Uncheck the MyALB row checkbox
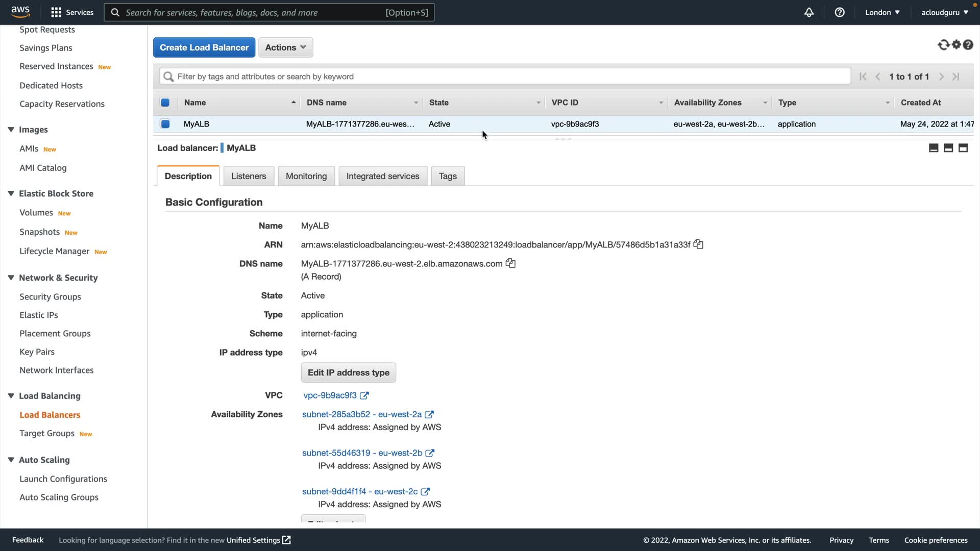Screen dimensions: 980x551 pyautogui.click(x=165, y=124)
